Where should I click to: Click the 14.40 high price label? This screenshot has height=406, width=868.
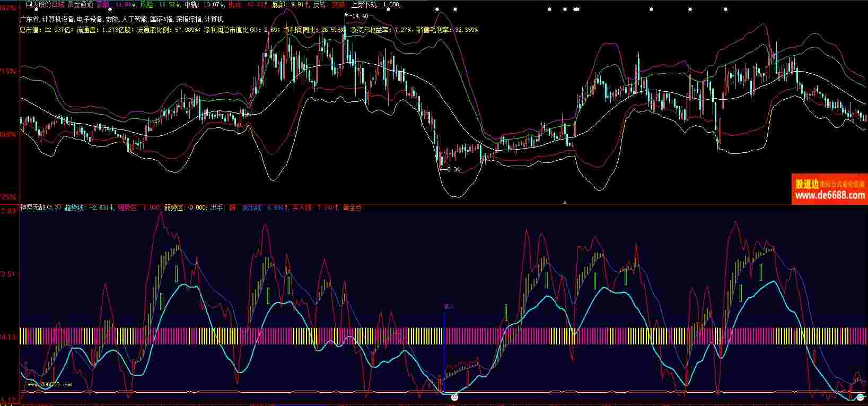point(360,16)
